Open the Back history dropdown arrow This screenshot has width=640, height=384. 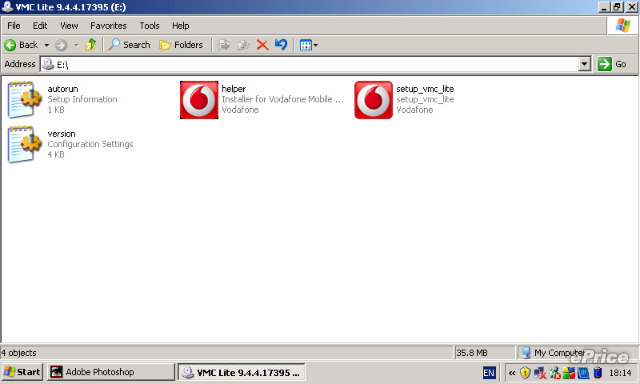(x=47, y=45)
